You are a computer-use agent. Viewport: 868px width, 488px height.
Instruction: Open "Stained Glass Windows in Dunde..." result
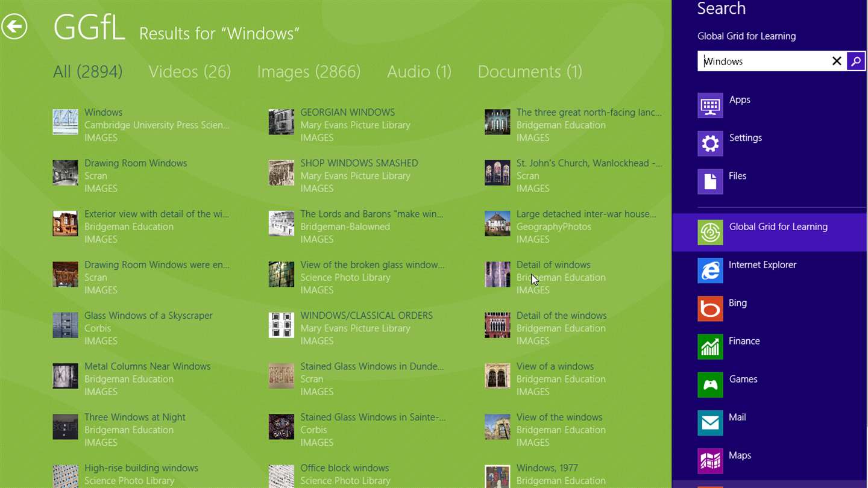(357, 379)
